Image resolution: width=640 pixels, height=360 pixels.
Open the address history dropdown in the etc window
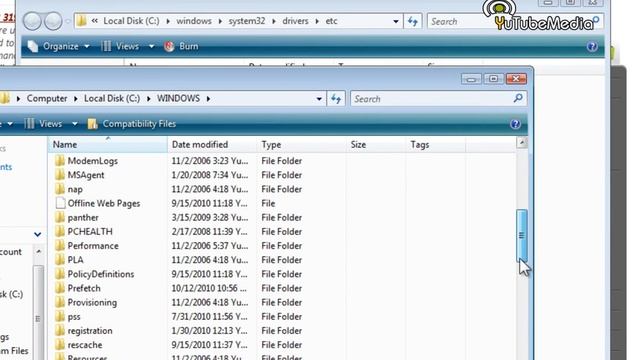click(396, 21)
